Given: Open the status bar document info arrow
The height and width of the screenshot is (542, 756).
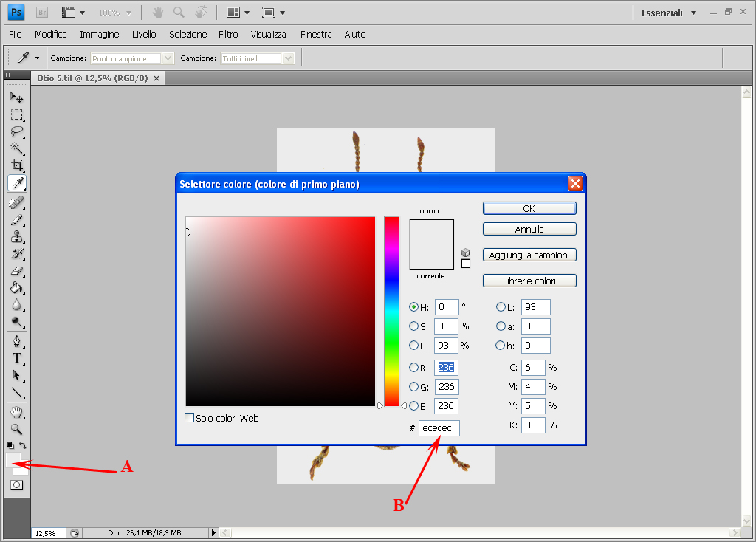Looking at the screenshot, I should pyautogui.click(x=214, y=532).
